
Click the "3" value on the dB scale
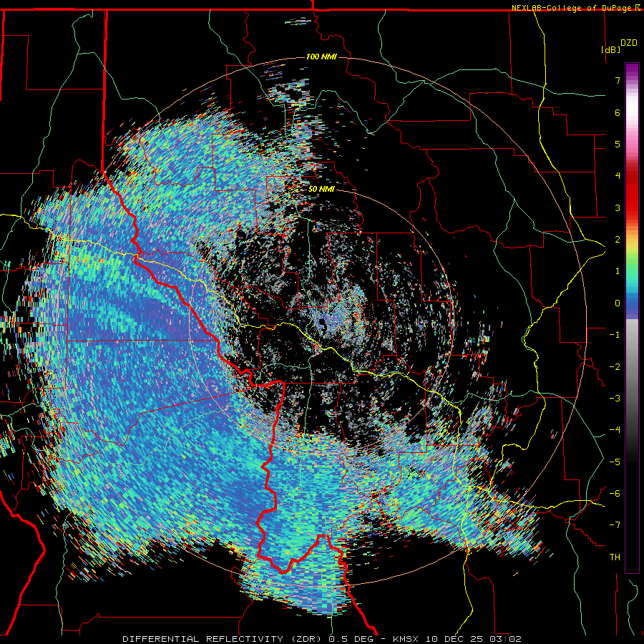click(618, 208)
